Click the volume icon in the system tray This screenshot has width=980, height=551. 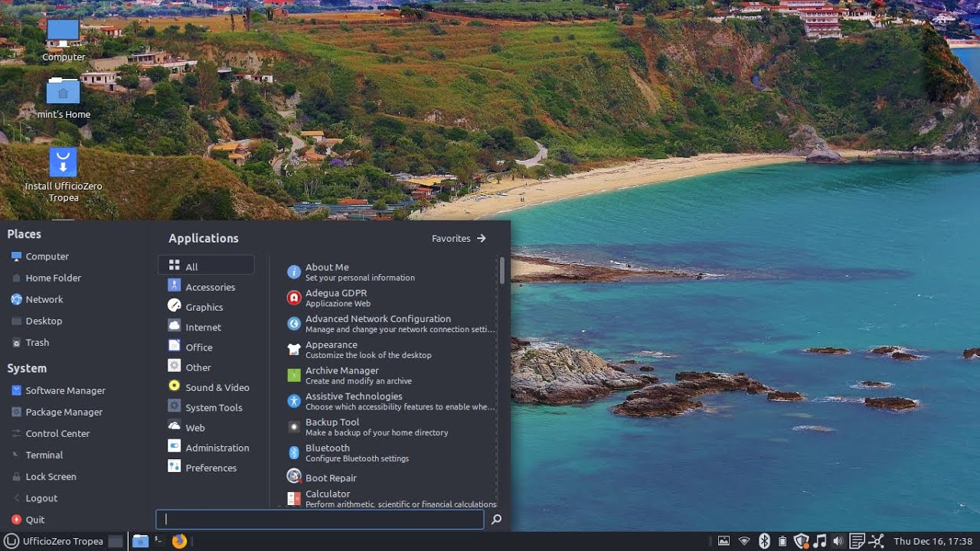[x=838, y=541]
